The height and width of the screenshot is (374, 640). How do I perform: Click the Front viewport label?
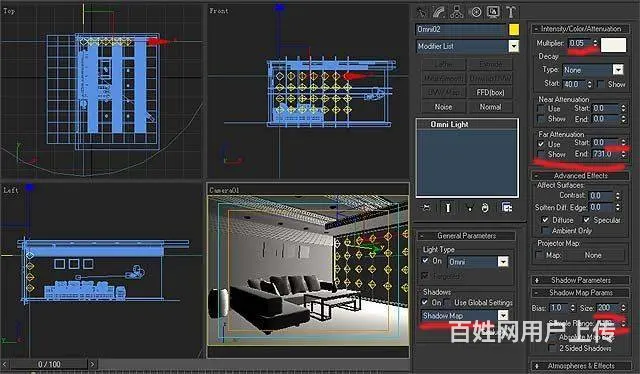[219, 11]
